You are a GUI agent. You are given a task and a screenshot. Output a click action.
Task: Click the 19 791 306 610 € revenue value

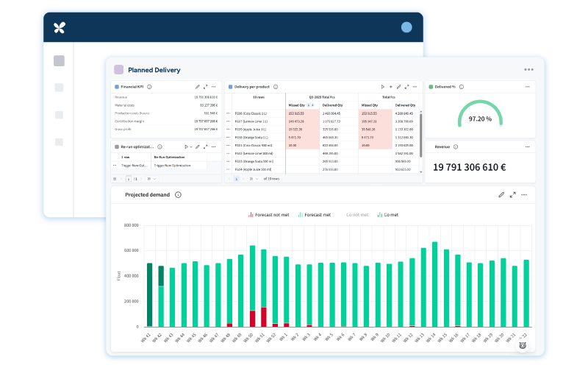pos(470,167)
